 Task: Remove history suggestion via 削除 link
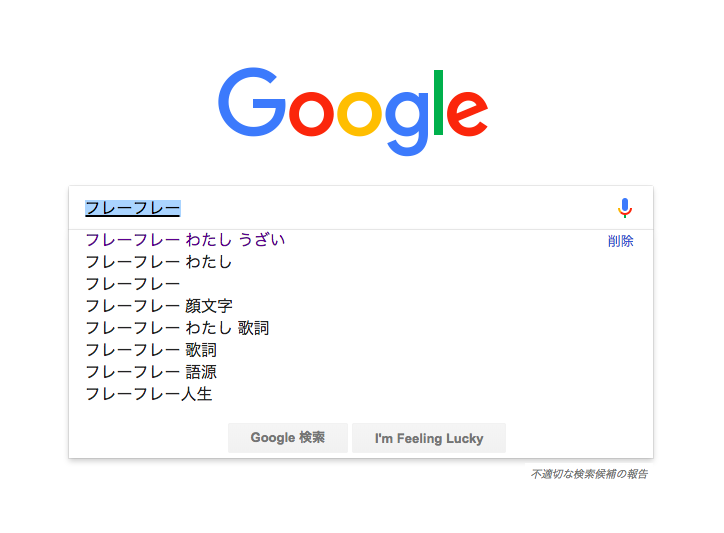click(621, 241)
